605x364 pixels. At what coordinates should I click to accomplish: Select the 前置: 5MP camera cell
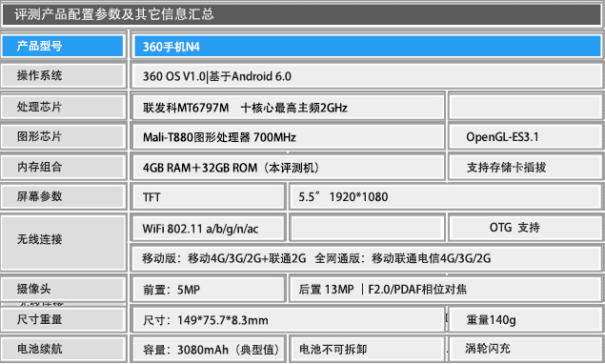tap(209, 289)
